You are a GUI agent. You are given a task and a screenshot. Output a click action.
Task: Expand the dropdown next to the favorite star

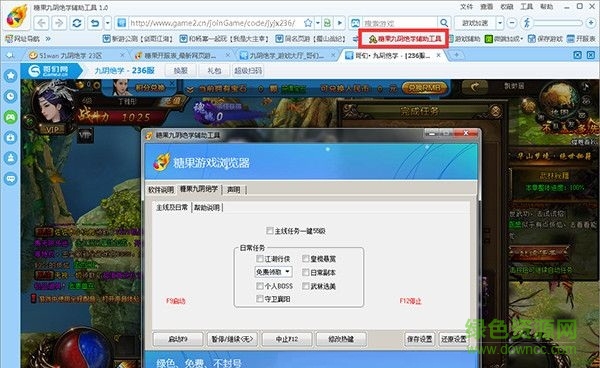point(318,23)
